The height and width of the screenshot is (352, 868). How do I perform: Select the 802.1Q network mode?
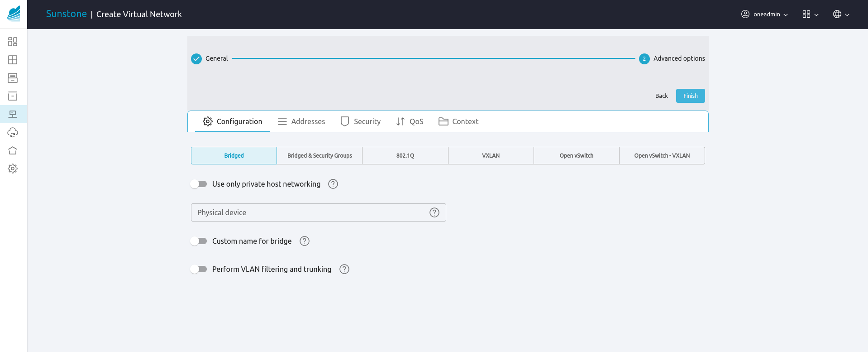(x=405, y=155)
